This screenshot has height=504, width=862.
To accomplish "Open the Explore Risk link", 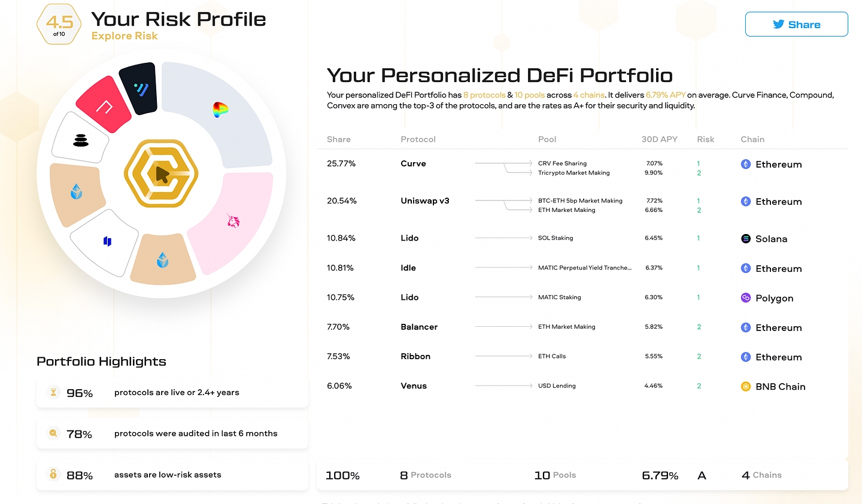I will [x=125, y=36].
